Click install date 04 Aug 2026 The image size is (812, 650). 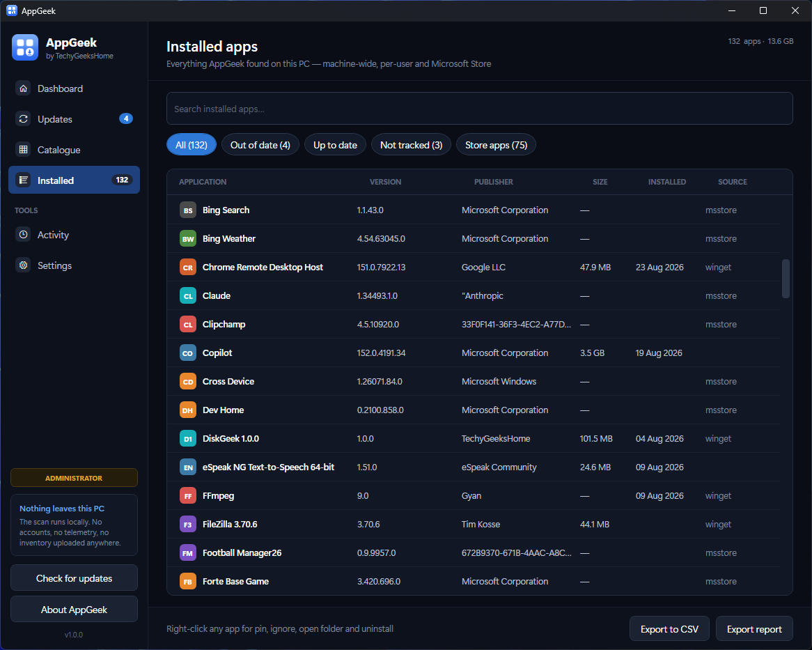click(x=659, y=439)
